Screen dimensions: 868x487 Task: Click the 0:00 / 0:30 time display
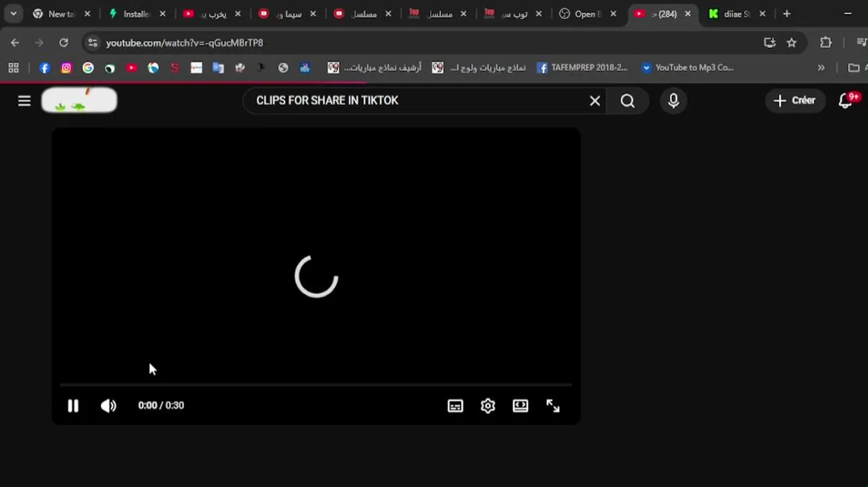161,405
